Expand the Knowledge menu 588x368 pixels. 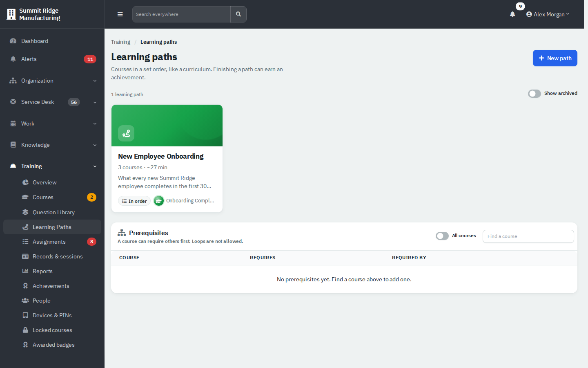(x=52, y=145)
